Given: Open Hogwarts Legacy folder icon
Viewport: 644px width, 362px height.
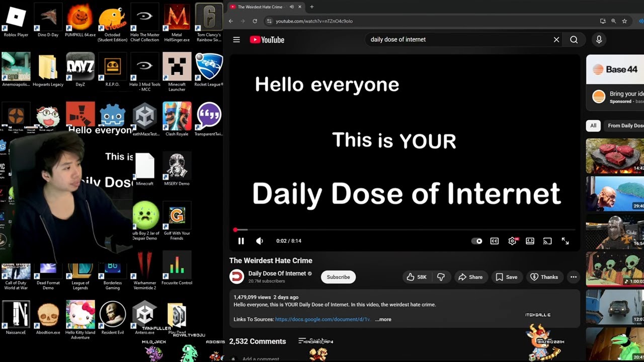Looking at the screenshot, I should click(x=48, y=69).
